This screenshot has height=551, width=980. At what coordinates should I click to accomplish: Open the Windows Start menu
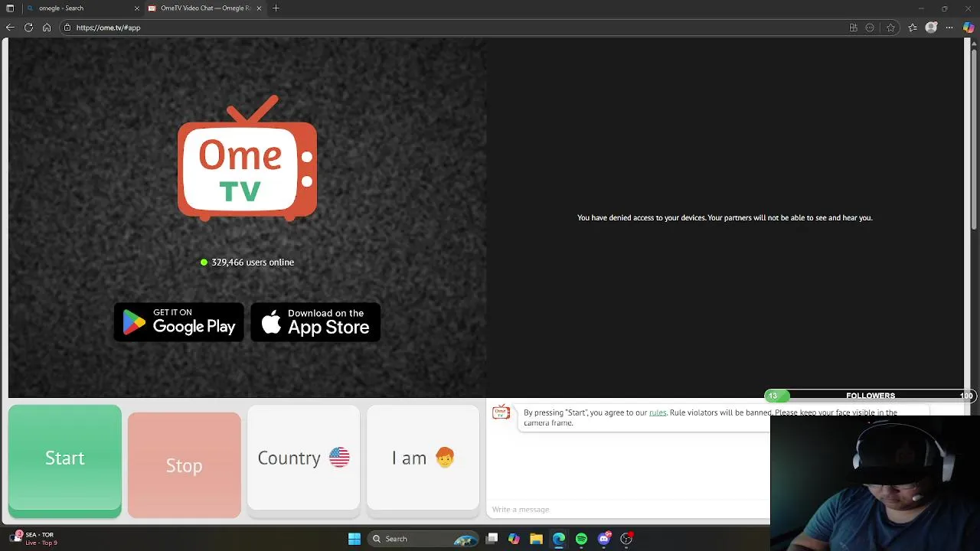click(354, 539)
